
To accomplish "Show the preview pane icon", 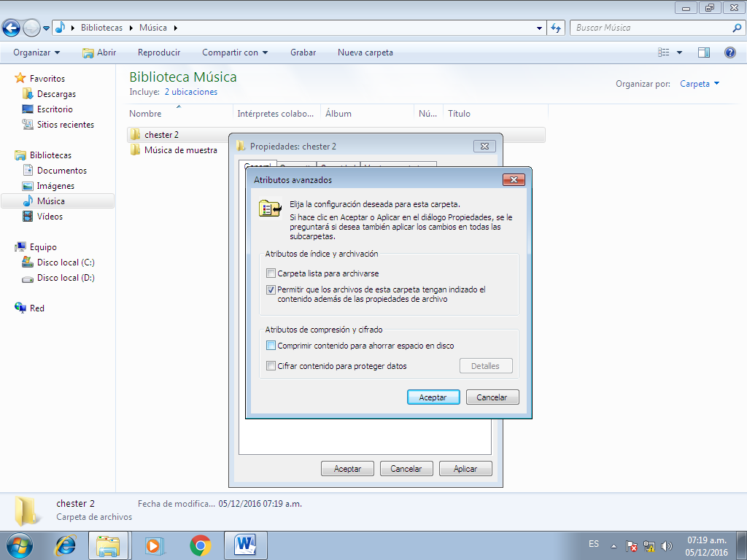I will [x=705, y=52].
